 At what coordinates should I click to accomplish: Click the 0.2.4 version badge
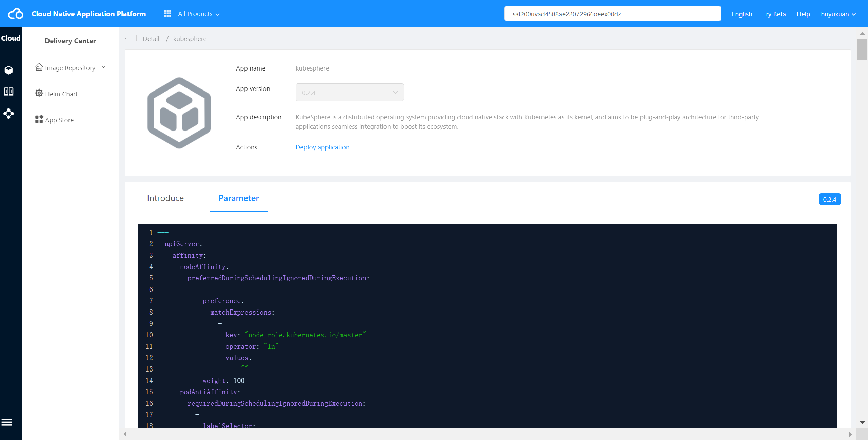[x=830, y=199]
